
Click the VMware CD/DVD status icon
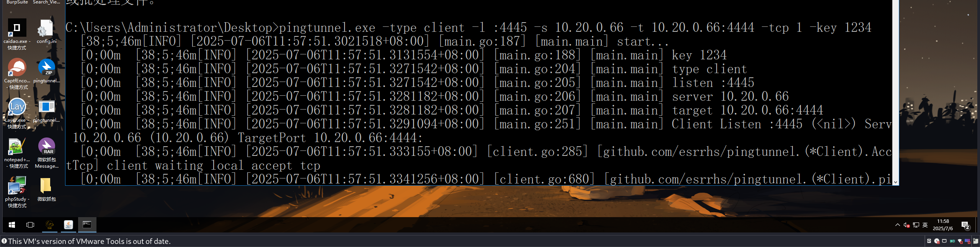[936, 241]
